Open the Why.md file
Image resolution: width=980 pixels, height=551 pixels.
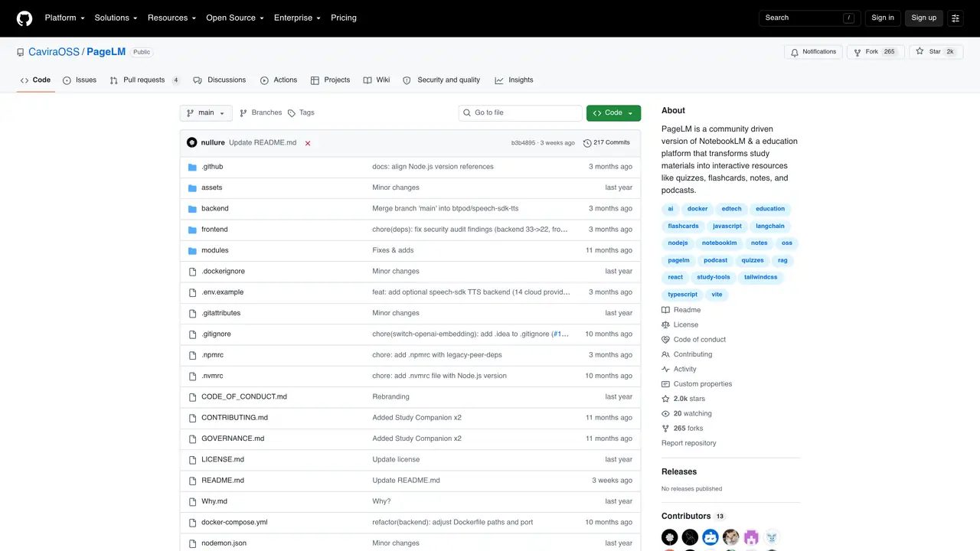pos(214,501)
